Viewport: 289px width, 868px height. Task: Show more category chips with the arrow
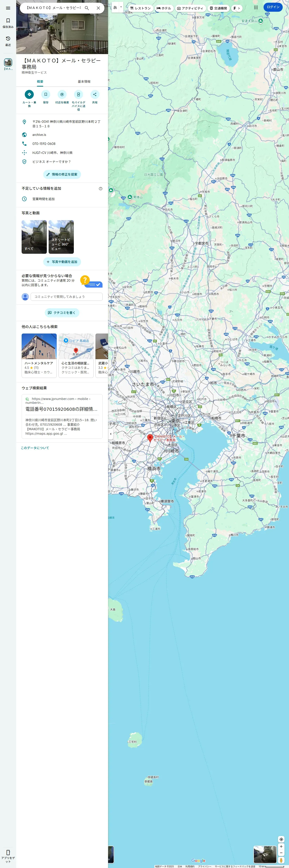[239, 8]
